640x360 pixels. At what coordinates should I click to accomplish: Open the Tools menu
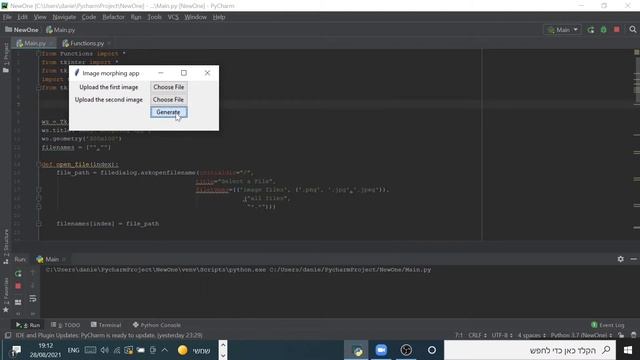154,17
